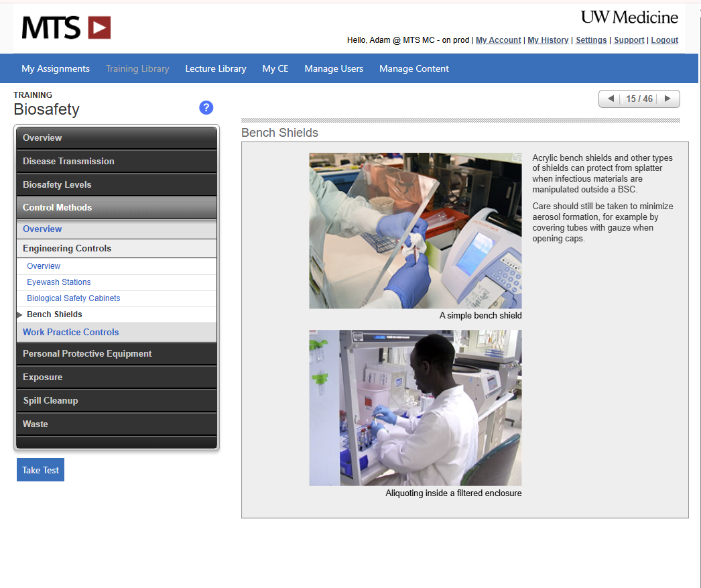Image resolution: width=701 pixels, height=588 pixels.
Task: Click the UW Medicine logo
Action: point(629,17)
